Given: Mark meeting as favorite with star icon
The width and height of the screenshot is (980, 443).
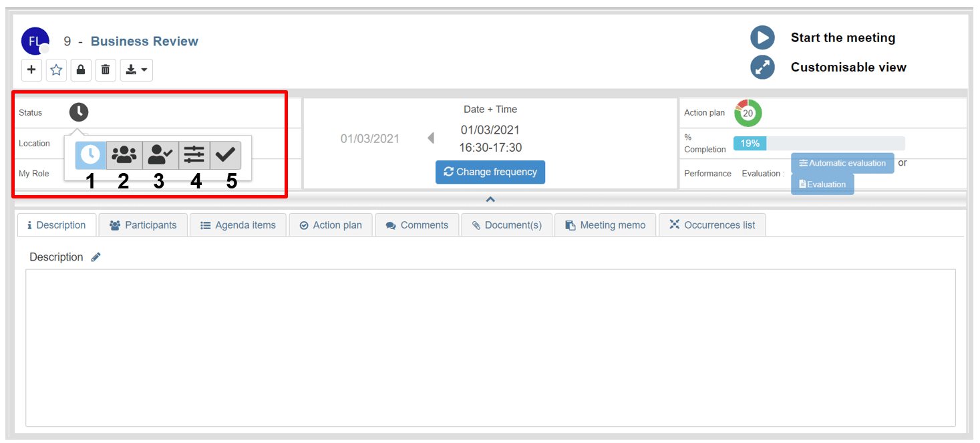Looking at the screenshot, I should point(56,69).
